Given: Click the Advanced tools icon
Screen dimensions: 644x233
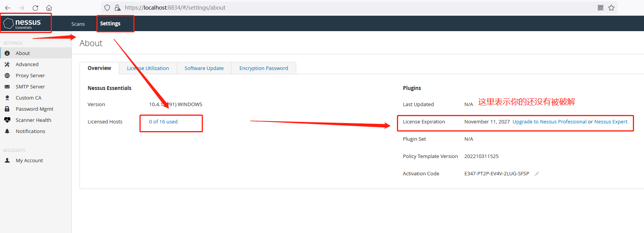Looking at the screenshot, I should point(7,65).
